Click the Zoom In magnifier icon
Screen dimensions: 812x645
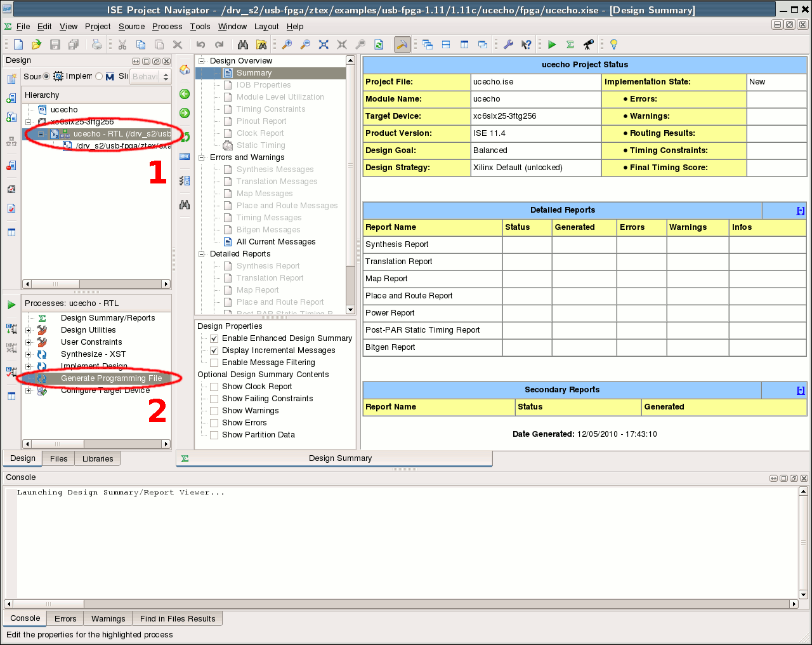287,44
